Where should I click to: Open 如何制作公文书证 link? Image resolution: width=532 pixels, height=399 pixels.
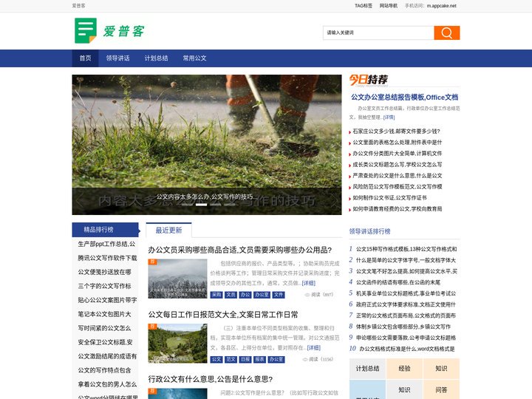pos(389,198)
